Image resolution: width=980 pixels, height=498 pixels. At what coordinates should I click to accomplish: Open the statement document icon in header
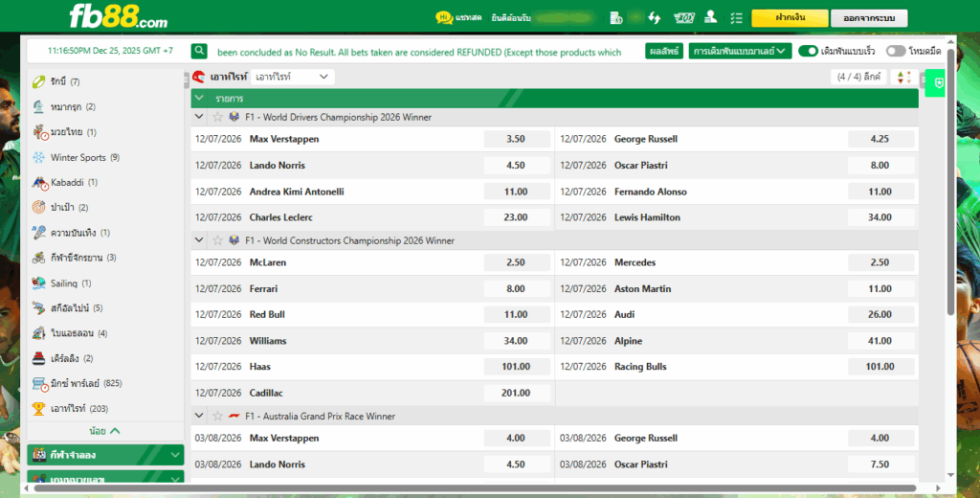pos(615,17)
